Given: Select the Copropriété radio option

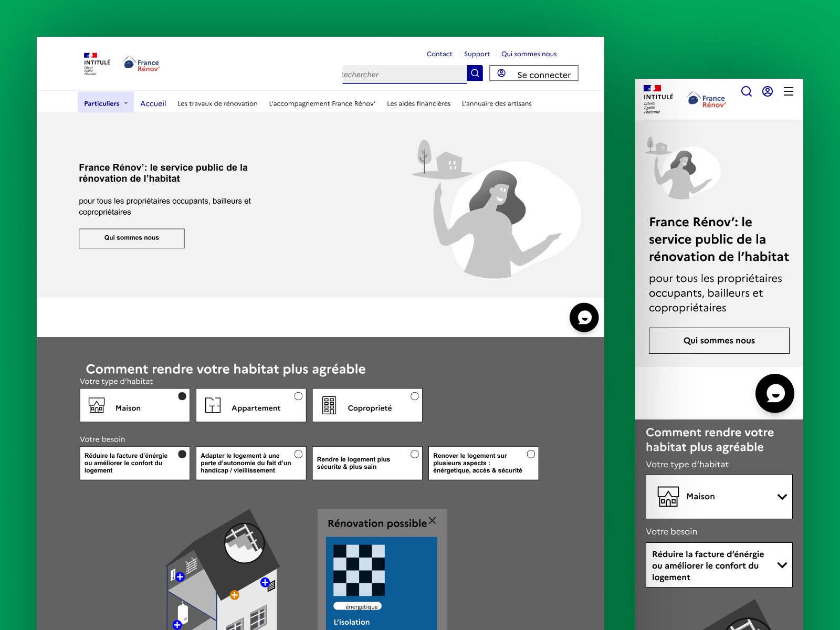Looking at the screenshot, I should coord(415,396).
